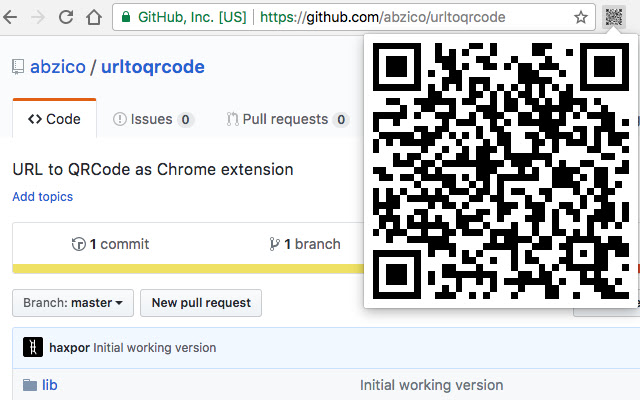View the 1 branch link
This screenshot has width=640, height=400.
(x=305, y=244)
